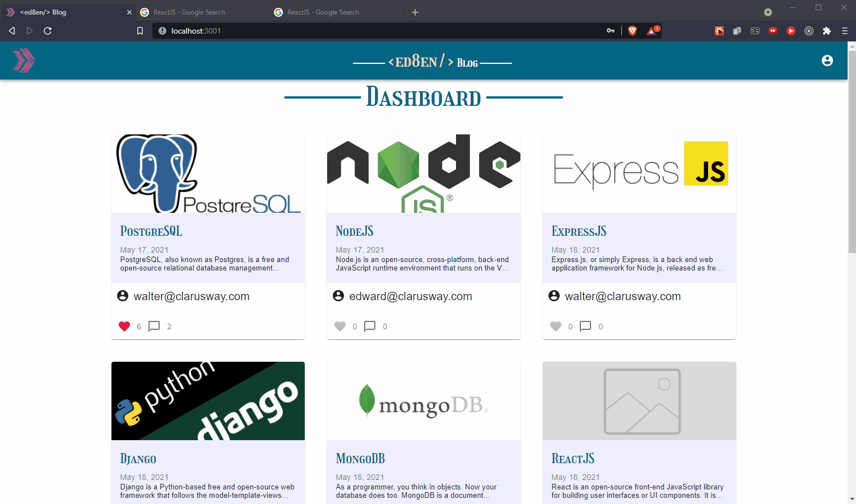Screen dimensions: 856x504
Task: Click author avatar beside edward@clarusway.com
Action: (338, 296)
